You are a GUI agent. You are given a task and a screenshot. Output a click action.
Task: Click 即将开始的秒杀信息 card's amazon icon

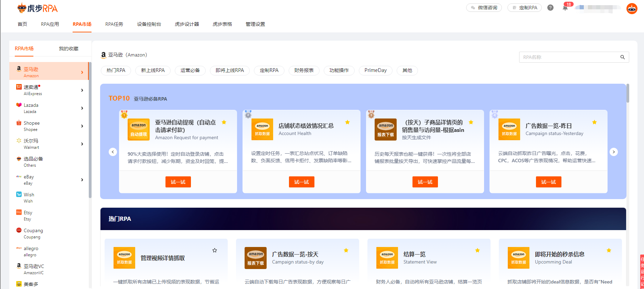tap(518, 258)
